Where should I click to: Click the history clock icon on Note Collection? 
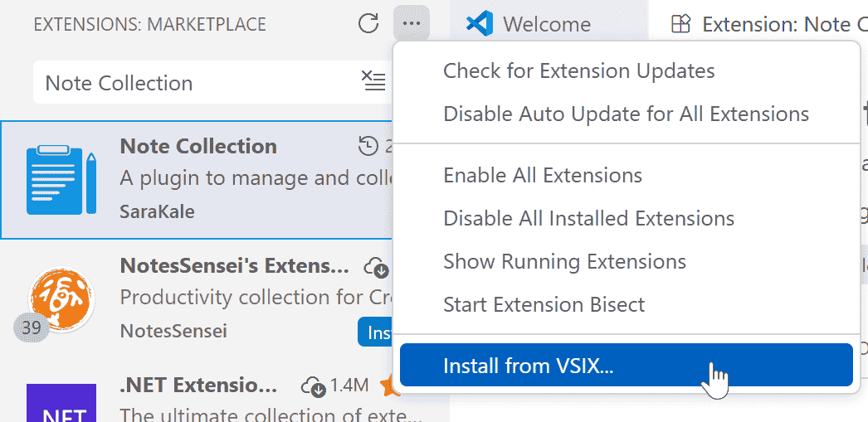coord(368,147)
